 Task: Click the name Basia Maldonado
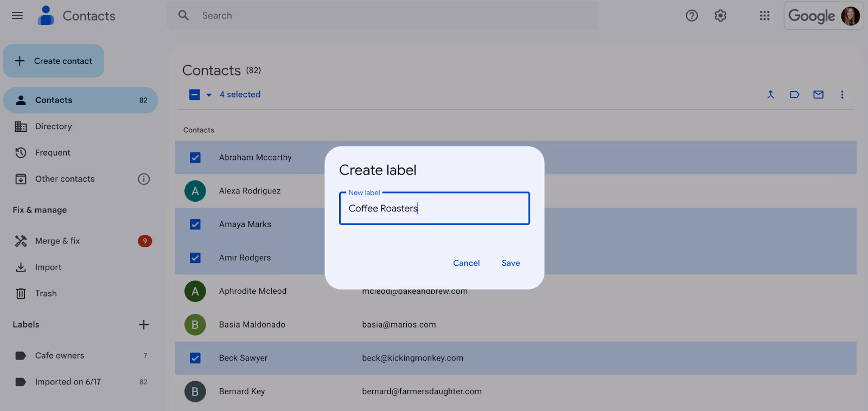[x=252, y=325]
